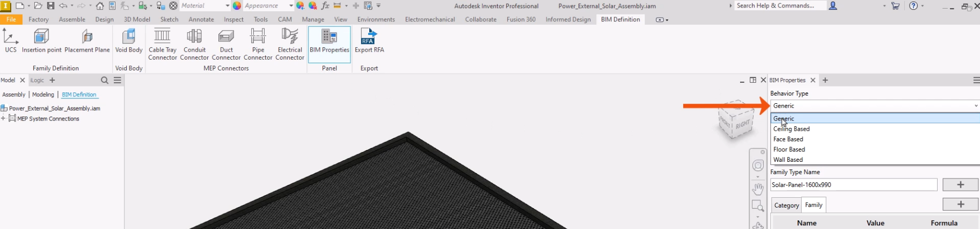Select the UCS tool
The width and height of the screenshot is (980, 229).
10,41
